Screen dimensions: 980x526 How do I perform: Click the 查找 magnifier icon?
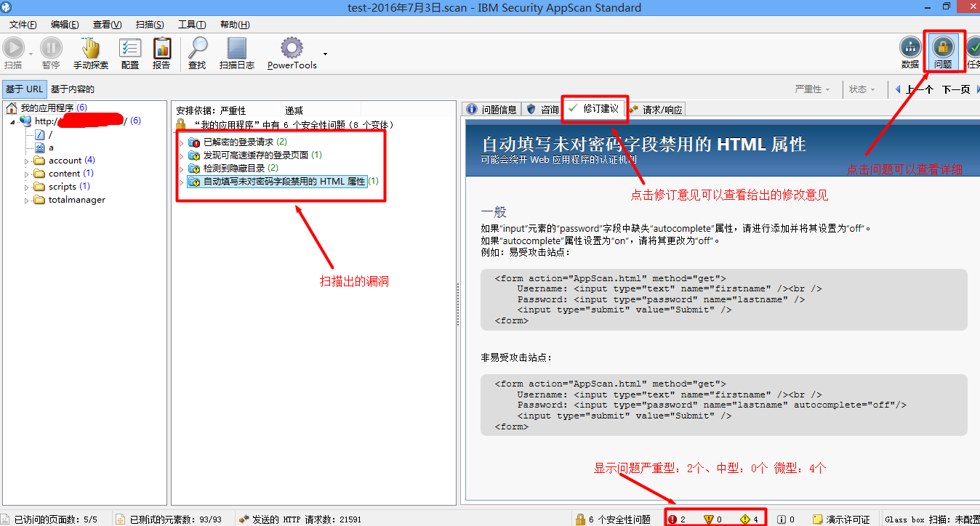tap(197, 48)
